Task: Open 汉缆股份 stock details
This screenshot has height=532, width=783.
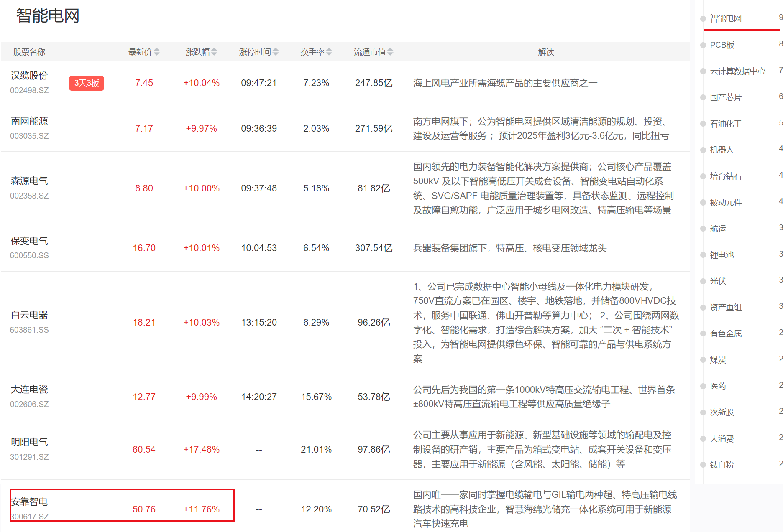Action: point(29,76)
